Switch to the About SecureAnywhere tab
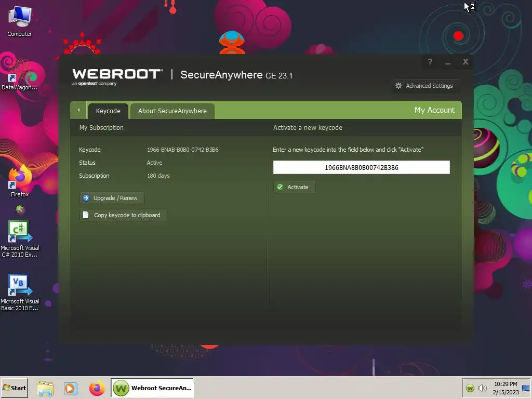This screenshot has height=399, width=532. click(172, 111)
